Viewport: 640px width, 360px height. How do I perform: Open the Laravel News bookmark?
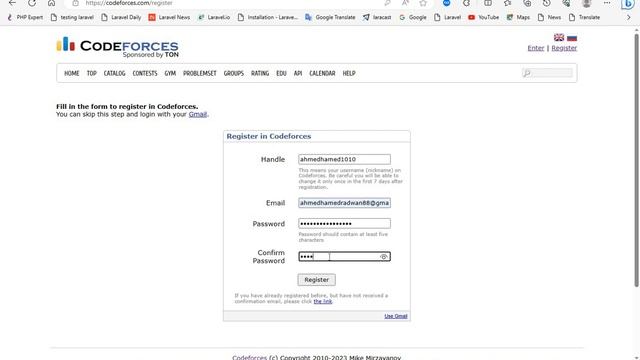[169, 17]
